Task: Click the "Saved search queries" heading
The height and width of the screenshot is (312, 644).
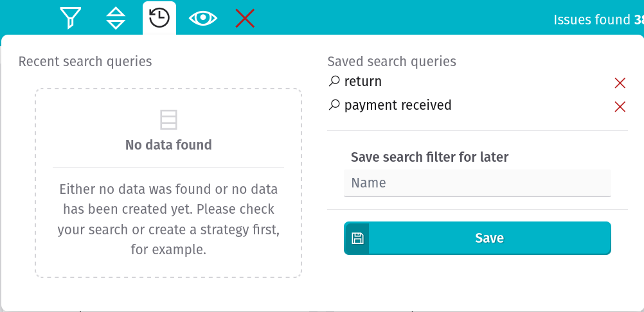Action: tap(392, 62)
